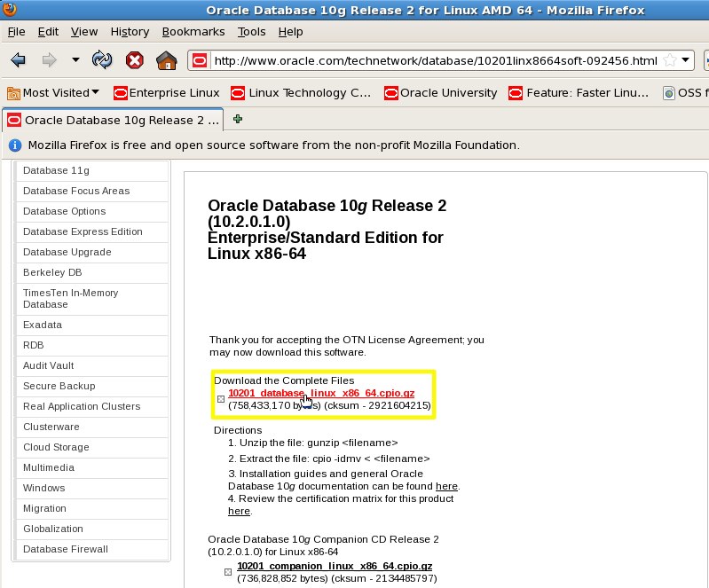The height and width of the screenshot is (588, 709).
Task: Open Audit Vault in the sidebar
Action: (x=91, y=365)
